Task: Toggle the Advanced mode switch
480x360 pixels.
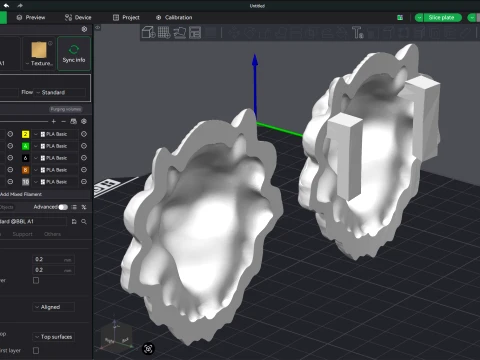Action: [x=63, y=207]
